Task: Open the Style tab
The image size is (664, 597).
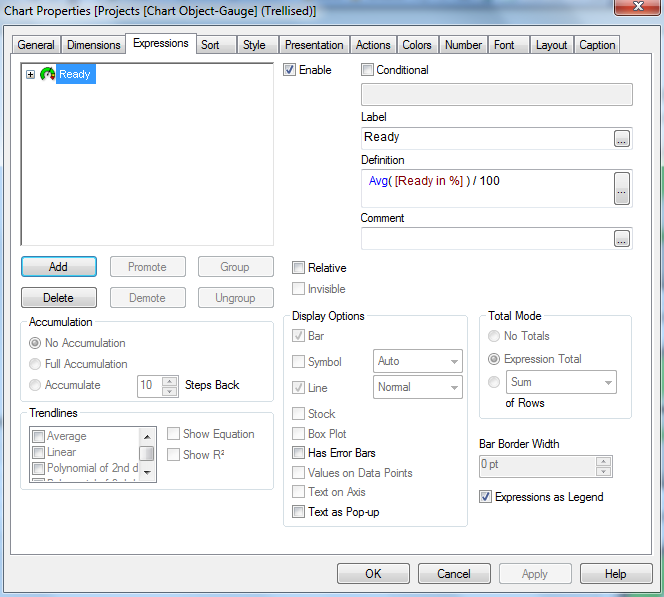Action: tap(257, 45)
